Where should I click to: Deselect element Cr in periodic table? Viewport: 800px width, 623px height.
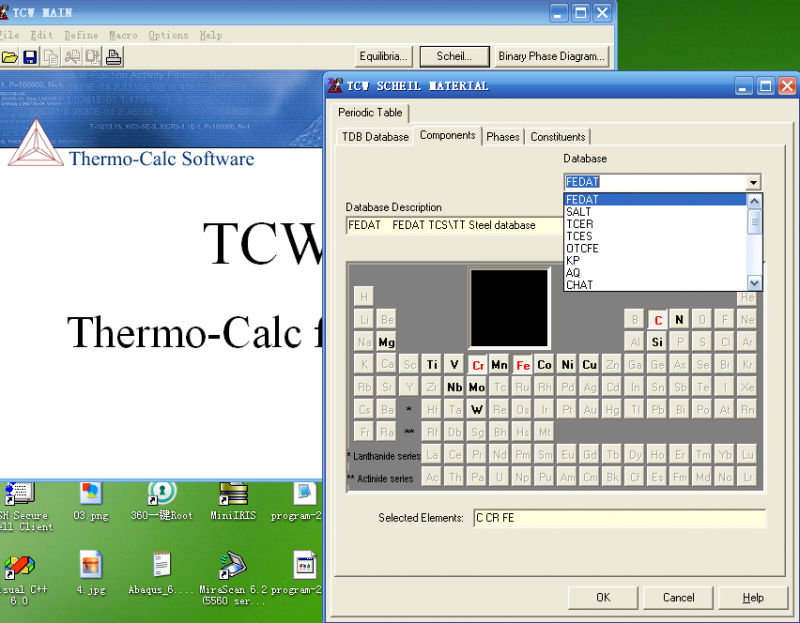click(x=478, y=365)
